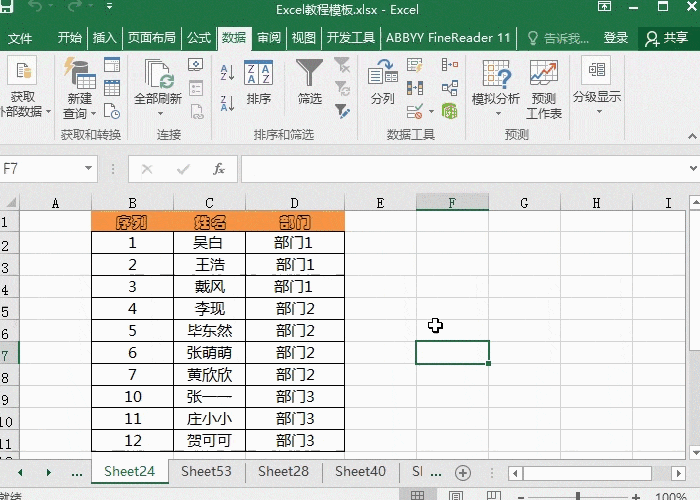Switch to the 页面布局 tab
Screen dimensions: 700x500
(x=151, y=38)
